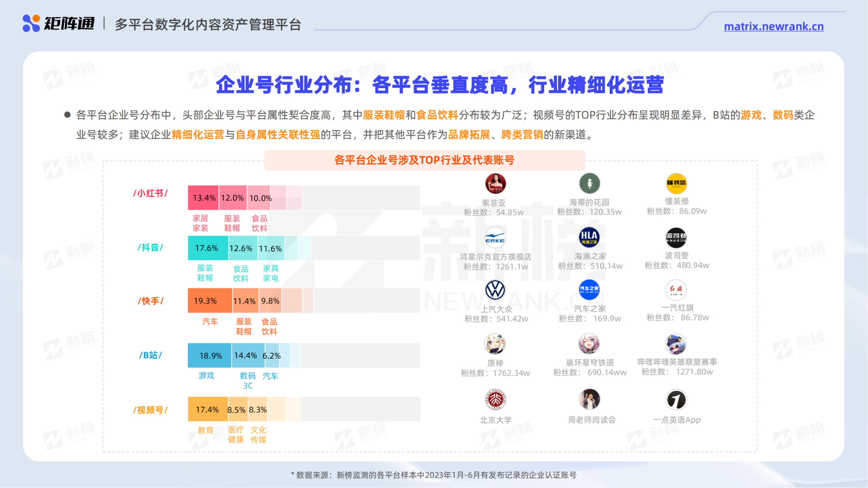Select the B站 18.9% bar segment
Screen dimensions: 868x488
pyautogui.click(x=210, y=356)
